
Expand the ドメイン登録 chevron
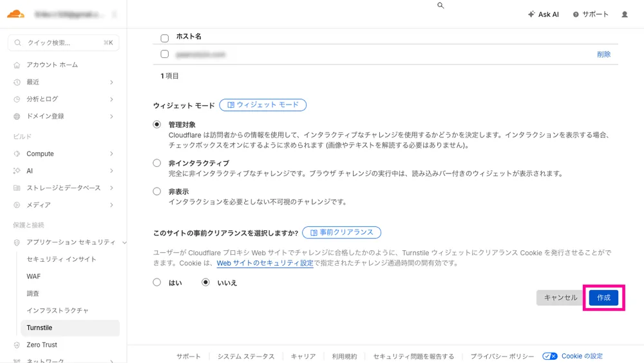pyautogui.click(x=111, y=116)
